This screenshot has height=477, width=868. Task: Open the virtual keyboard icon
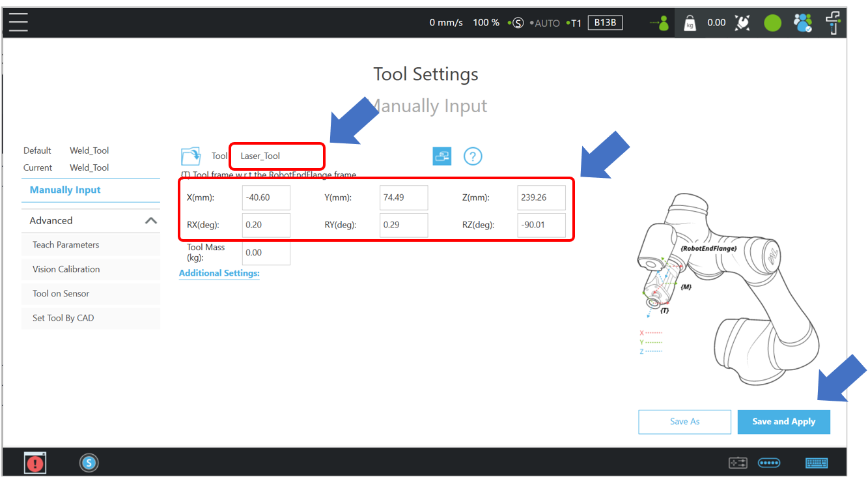tap(816, 463)
